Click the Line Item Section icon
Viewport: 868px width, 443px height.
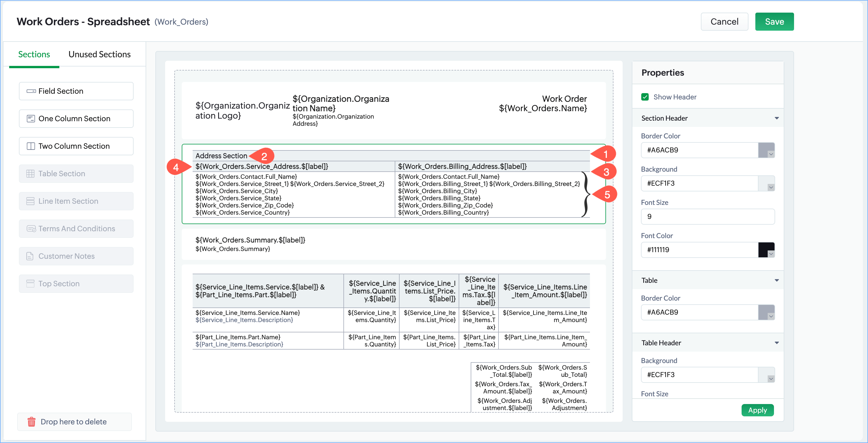(x=30, y=201)
